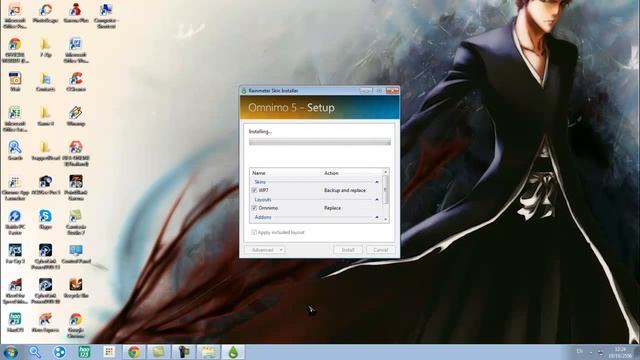640x360 pixels.
Task: Select the Microsoft Office Excel shortcut
Action: [15, 118]
